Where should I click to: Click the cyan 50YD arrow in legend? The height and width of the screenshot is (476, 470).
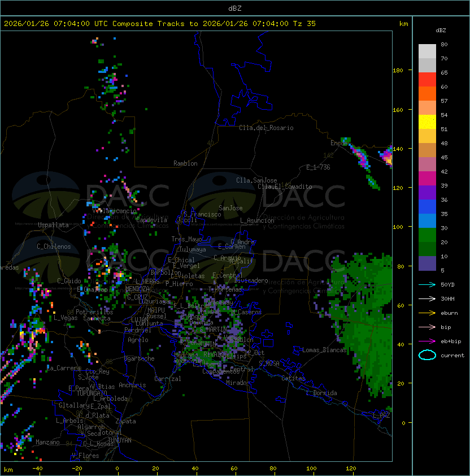point(427,284)
